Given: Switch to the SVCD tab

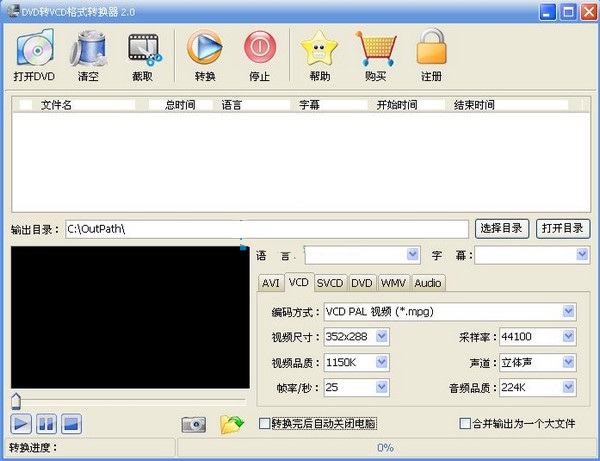Looking at the screenshot, I should point(330,283).
